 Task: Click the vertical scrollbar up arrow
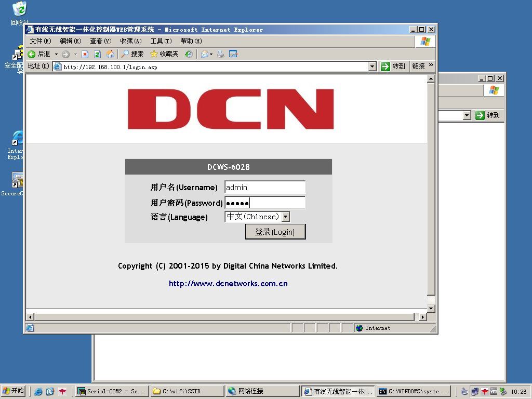coord(431,79)
